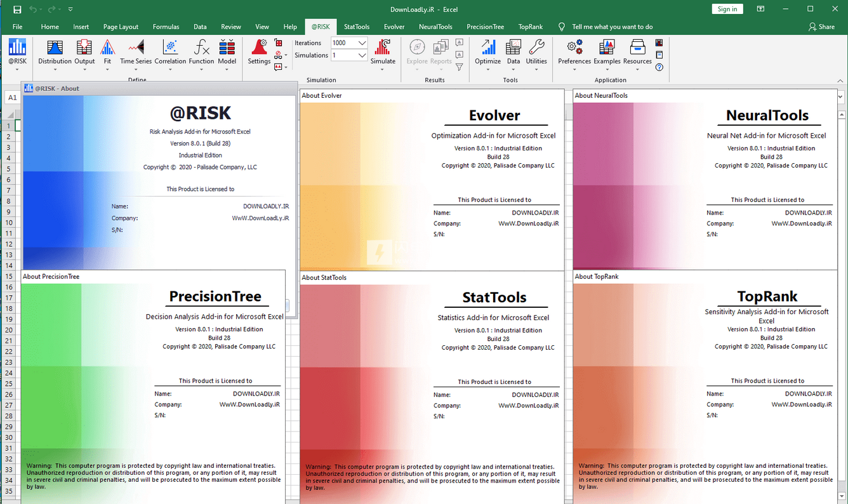This screenshot has height=504, width=848.
Task: Click 'Version 8.0.1 (Build 28)' in @RISK About
Action: coord(200,143)
